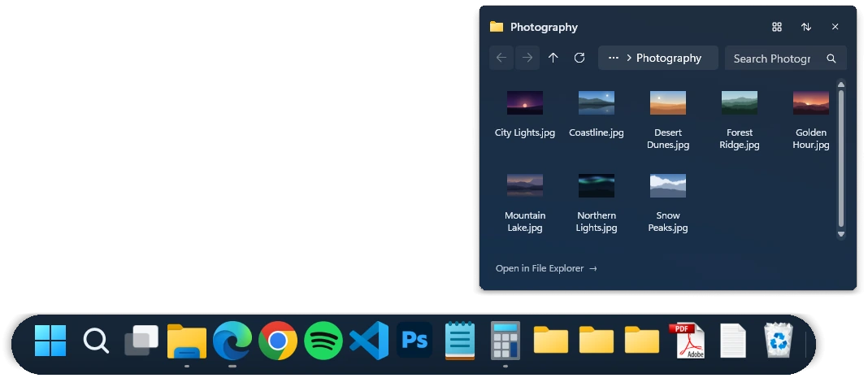Open Task View from the dock
The image size is (868, 378).
tap(141, 341)
